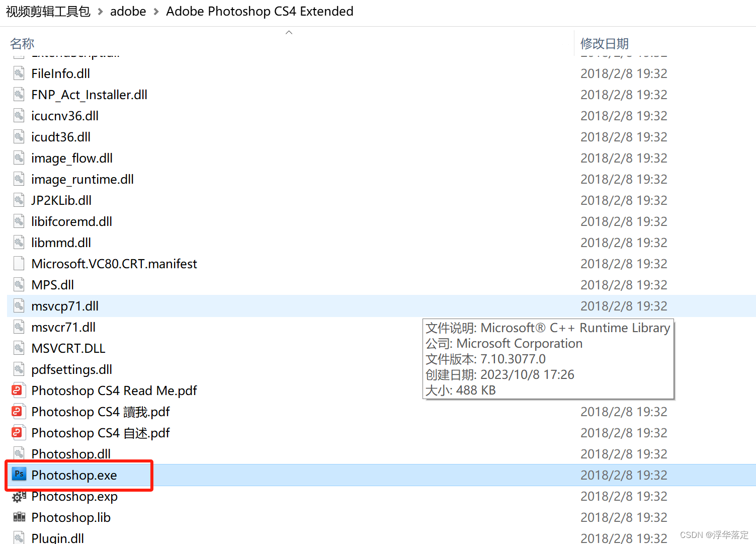Click the Photoshop CS4 自述.pdf icon
This screenshot has width=756, height=544.
(x=19, y=433)
